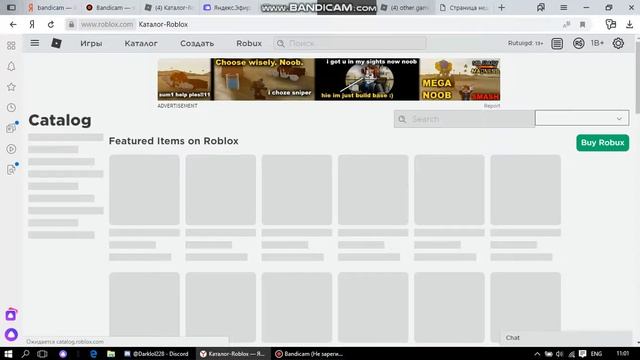Switch to the Discord taskbar window
This screenshot has width=640, height=360.
coord(156,354)
